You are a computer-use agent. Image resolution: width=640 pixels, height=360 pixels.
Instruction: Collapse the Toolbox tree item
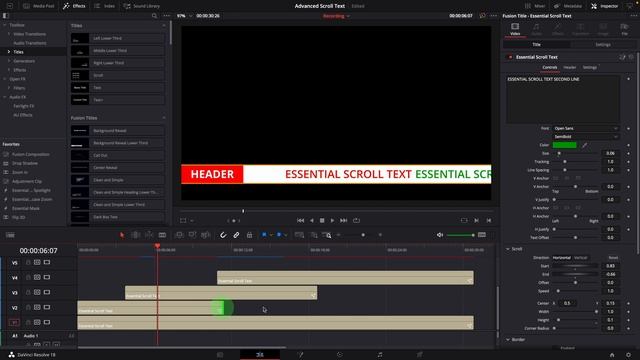coord(4,25)
